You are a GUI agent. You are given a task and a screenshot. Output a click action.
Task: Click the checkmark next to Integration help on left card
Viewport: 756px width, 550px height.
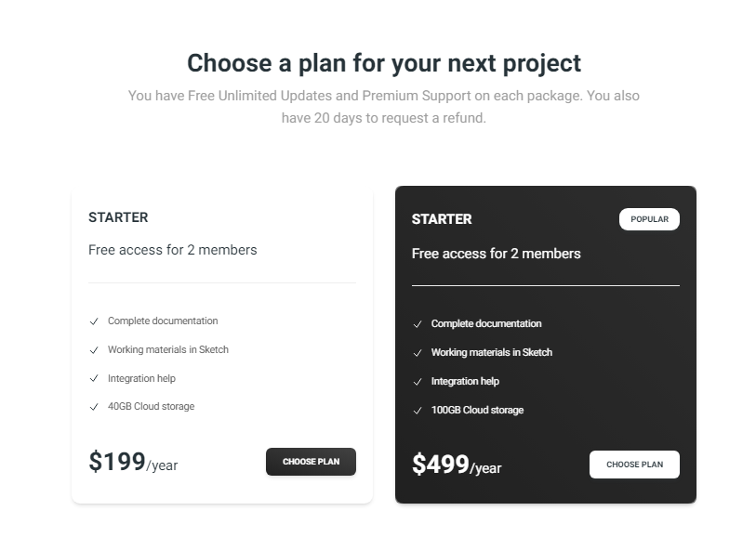[93, 378]
